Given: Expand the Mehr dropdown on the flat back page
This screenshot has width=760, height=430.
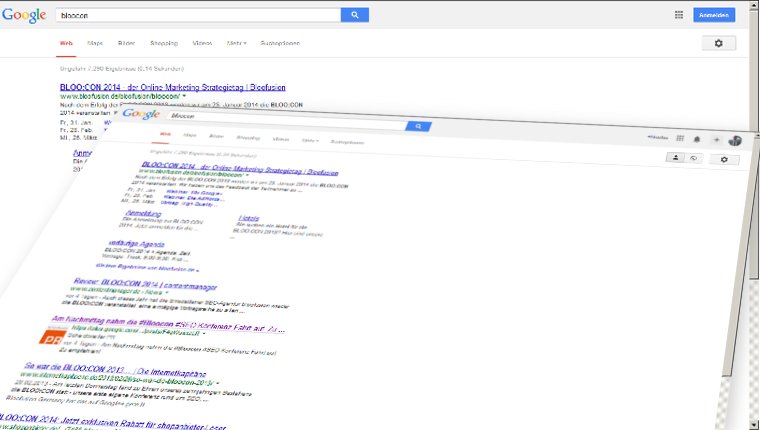Looking at the screenshot, I should click(237, 43).
